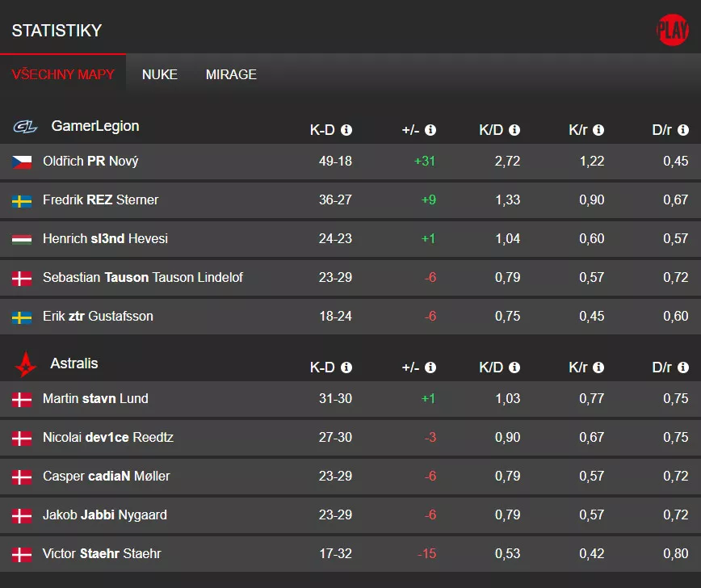Click the Hungarian flag beside Henrich sl3nd Hevesi
Screen dimensions: 701x588
coord(22,238)
